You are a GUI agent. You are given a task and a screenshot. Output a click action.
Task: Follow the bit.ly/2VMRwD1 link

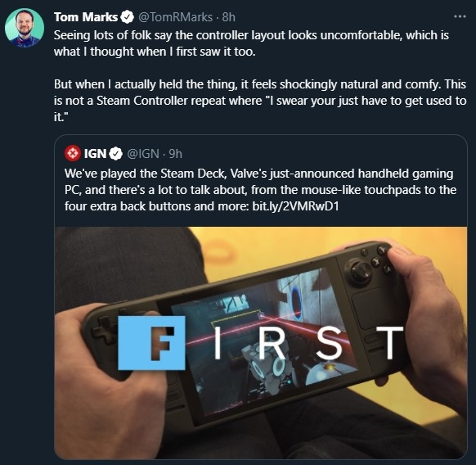295,206
